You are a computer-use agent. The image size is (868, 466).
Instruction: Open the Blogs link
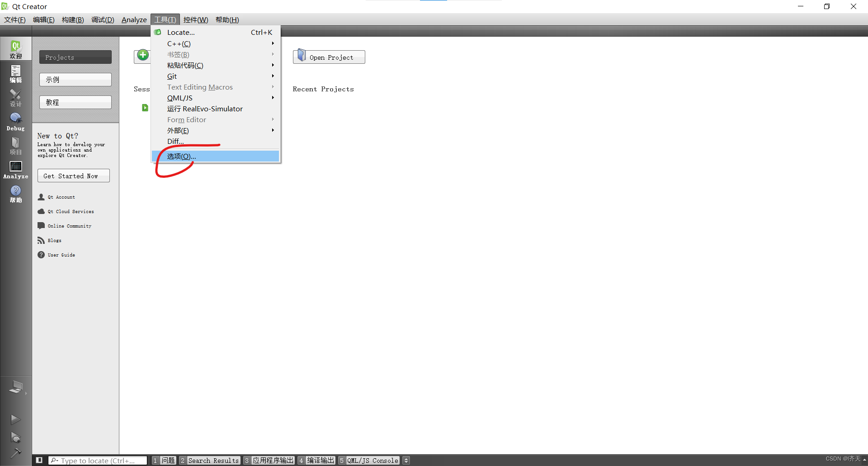coord(55,241)
